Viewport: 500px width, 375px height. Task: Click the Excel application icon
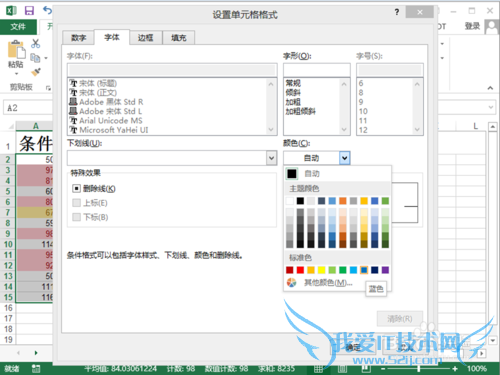click(x=11, y=11)
